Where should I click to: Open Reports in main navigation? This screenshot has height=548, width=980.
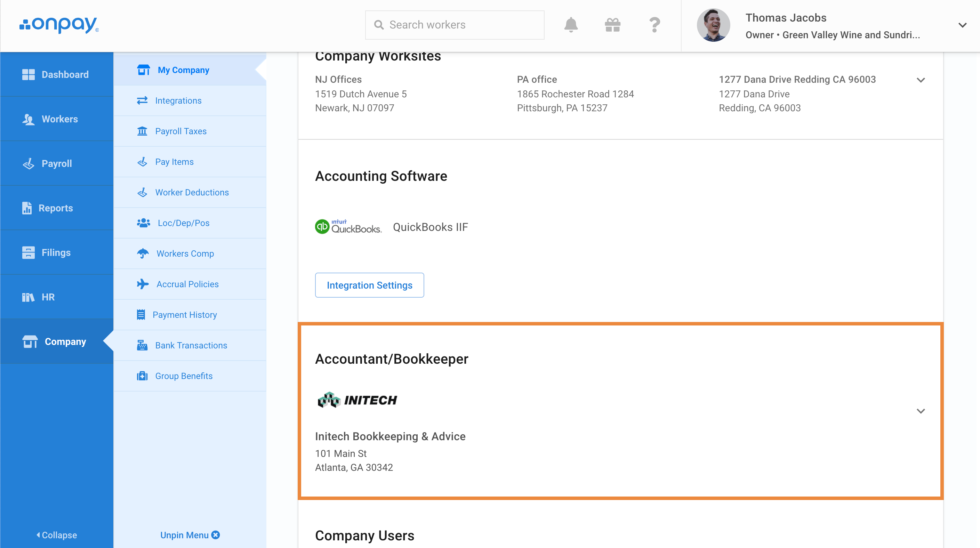tap(57, 208)
